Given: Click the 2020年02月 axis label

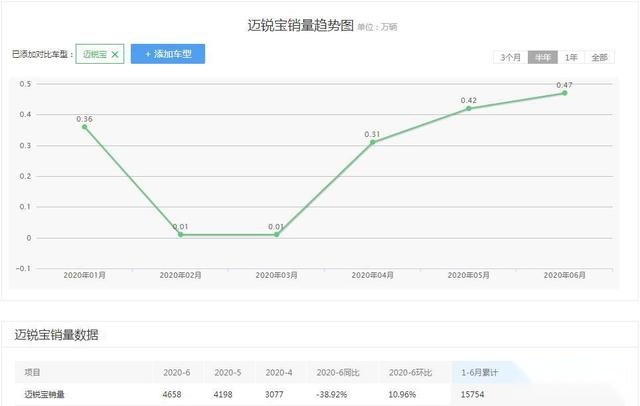Looking at the screenshot, I should (180, 275).
